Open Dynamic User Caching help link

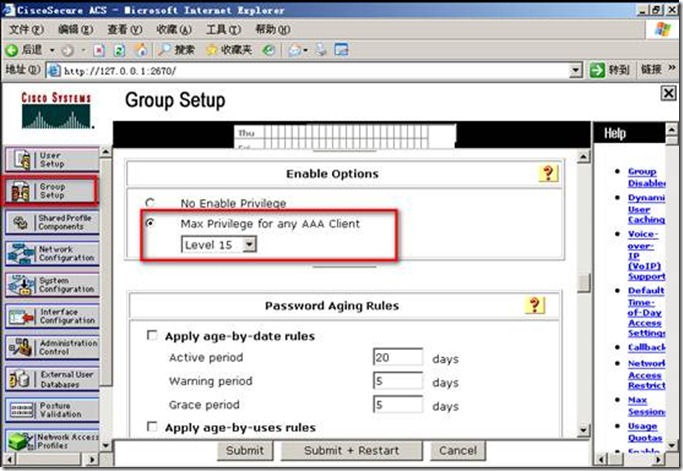[646, 209]
